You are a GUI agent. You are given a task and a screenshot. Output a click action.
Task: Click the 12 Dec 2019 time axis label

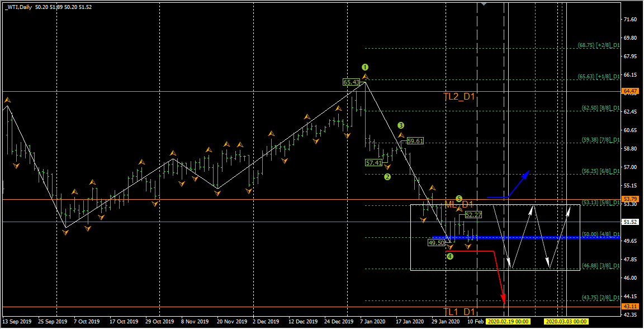click(x=303, y=322)
